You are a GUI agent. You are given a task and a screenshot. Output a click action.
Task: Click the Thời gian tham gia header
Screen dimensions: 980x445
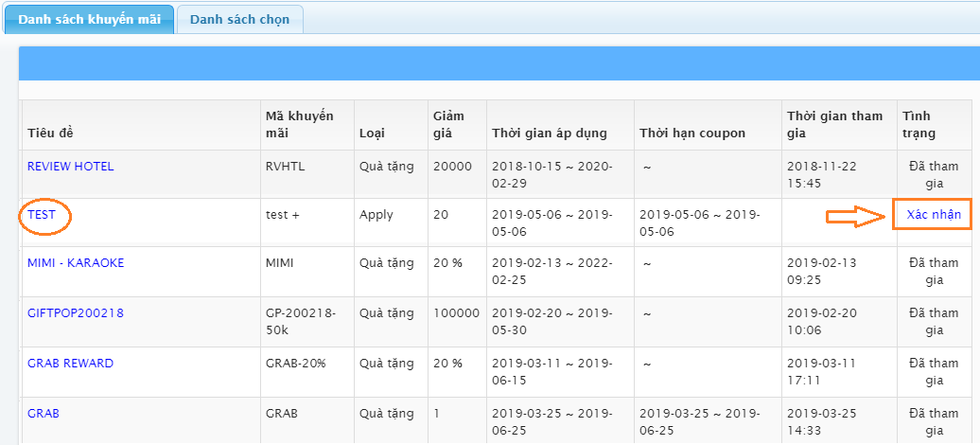click(x=834, y=124)
